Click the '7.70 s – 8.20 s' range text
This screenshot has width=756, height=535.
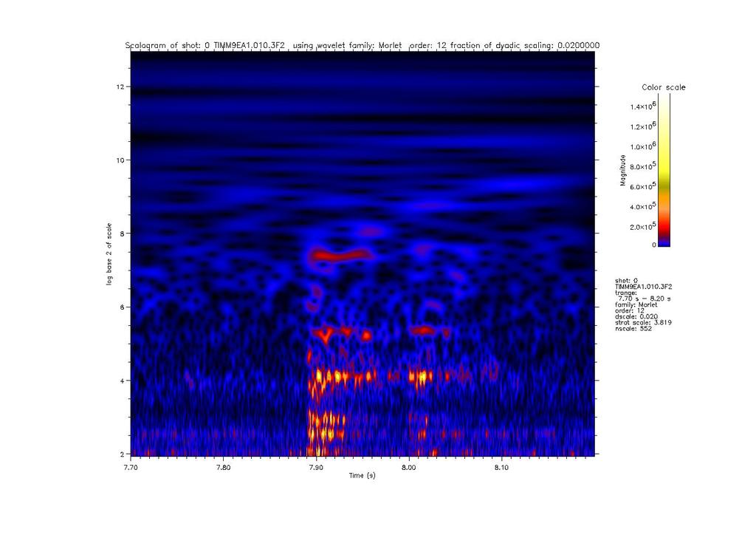point(644,299)
